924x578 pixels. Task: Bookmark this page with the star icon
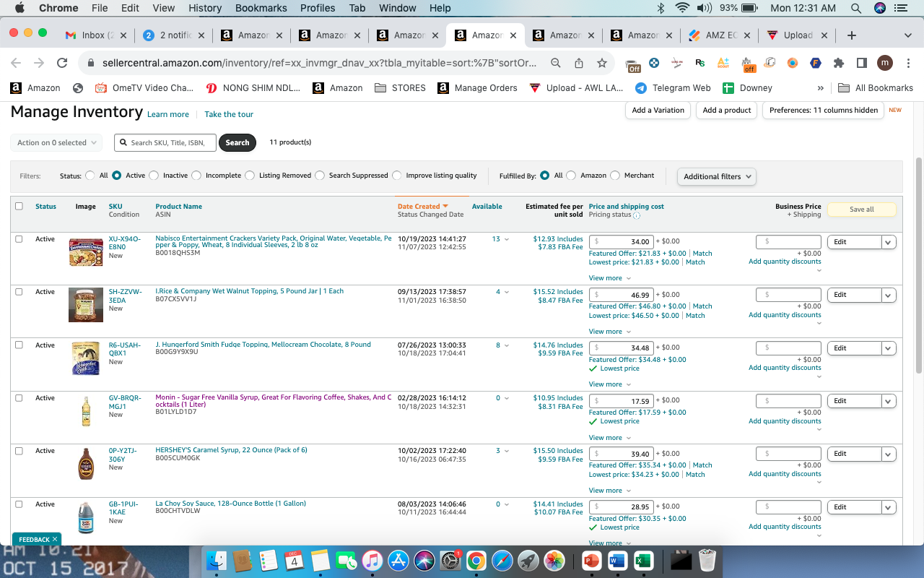(602, 63)
